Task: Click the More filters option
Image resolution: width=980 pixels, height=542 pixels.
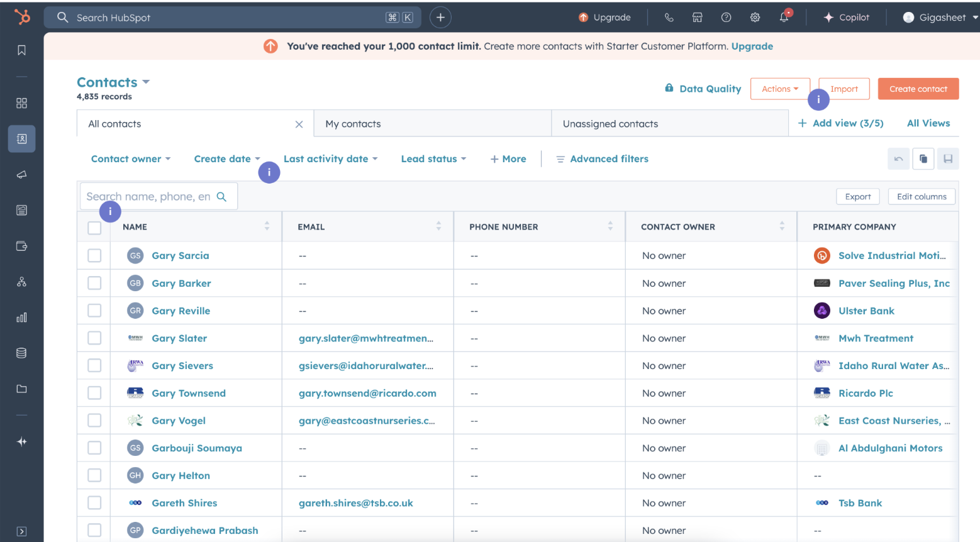Action: (x=508, y=159)
